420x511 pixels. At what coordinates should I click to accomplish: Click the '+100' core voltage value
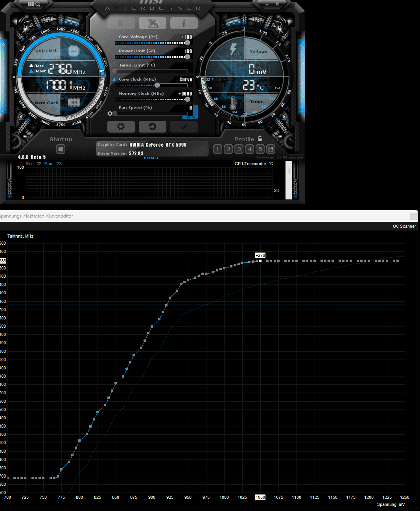(x=187, y=37)
